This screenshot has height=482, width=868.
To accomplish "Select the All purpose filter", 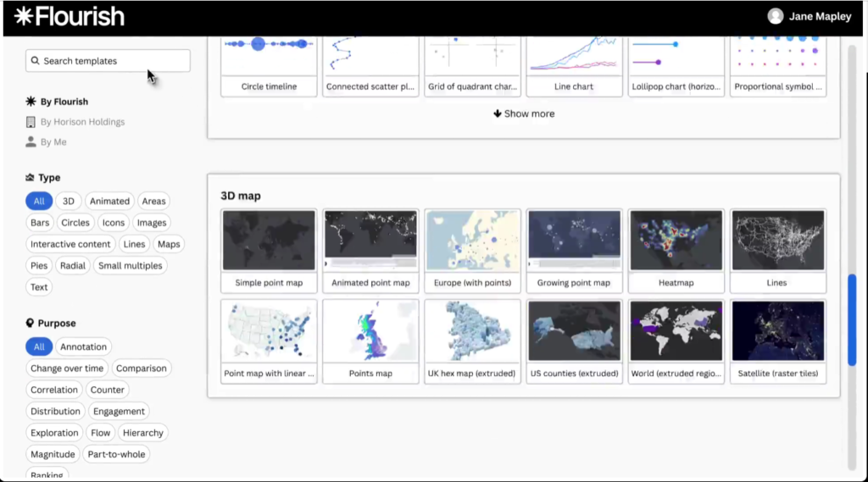I will 39,347.
